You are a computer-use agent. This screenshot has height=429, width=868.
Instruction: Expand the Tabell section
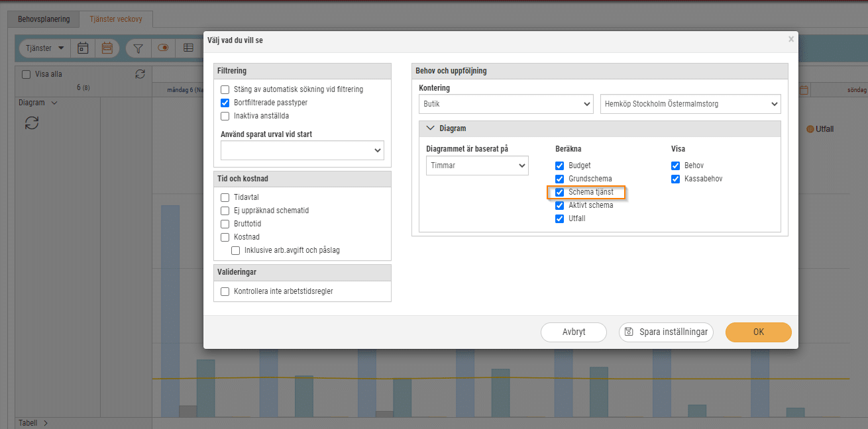click(x=45, y=423)
